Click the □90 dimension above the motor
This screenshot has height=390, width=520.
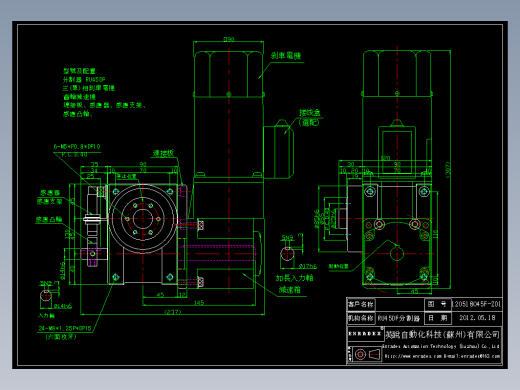pyautogui.click(x=229, y=39)
